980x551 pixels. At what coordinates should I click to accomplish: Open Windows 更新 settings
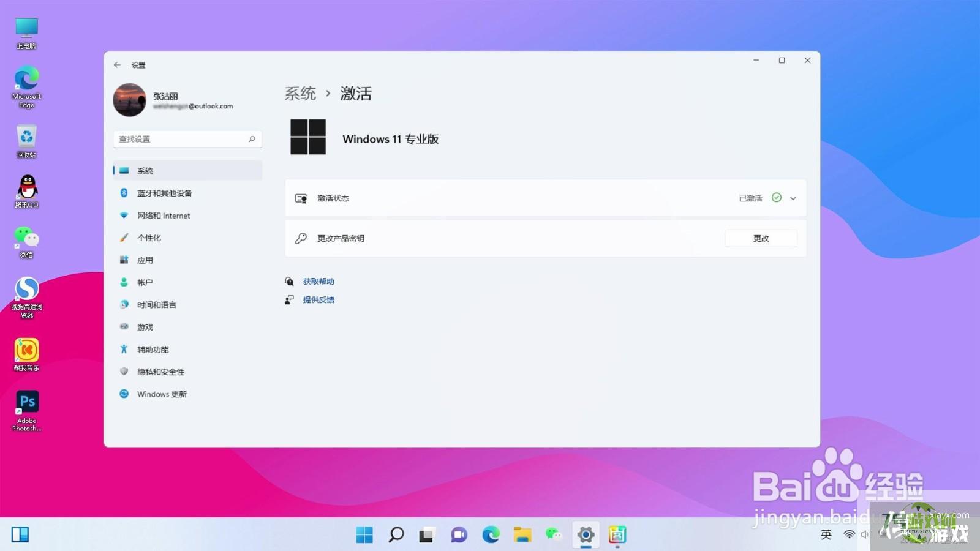pyautogui.click(x=187, y=394)
